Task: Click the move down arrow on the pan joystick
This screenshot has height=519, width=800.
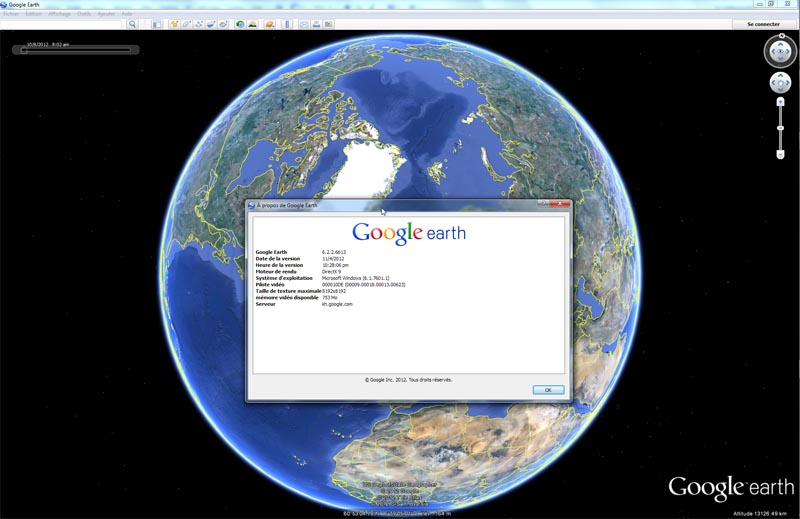Action: (x=780, y=89)
